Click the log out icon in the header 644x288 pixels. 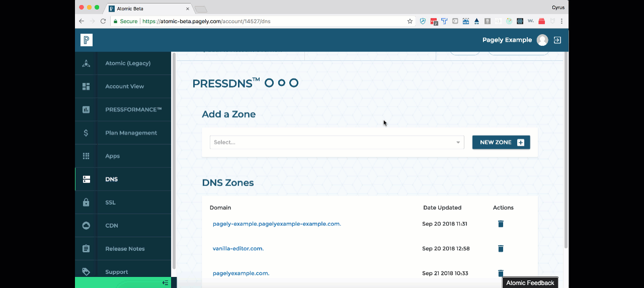557,40
